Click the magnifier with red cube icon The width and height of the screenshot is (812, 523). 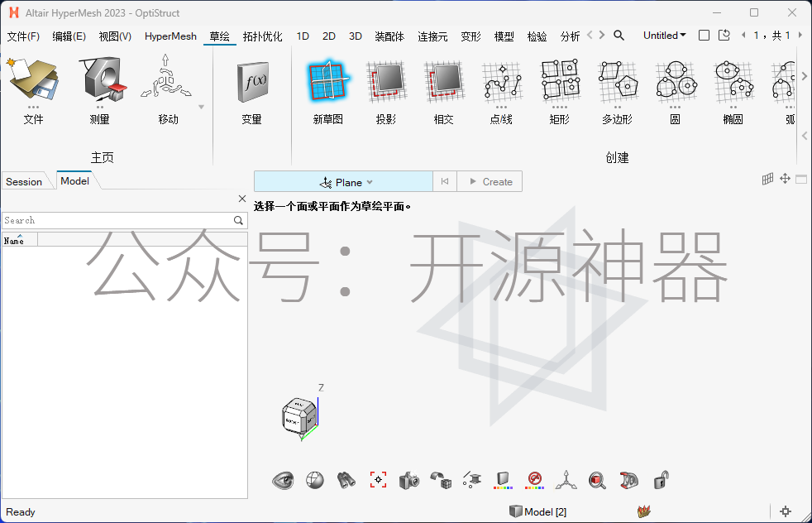[x=597, y=481]
